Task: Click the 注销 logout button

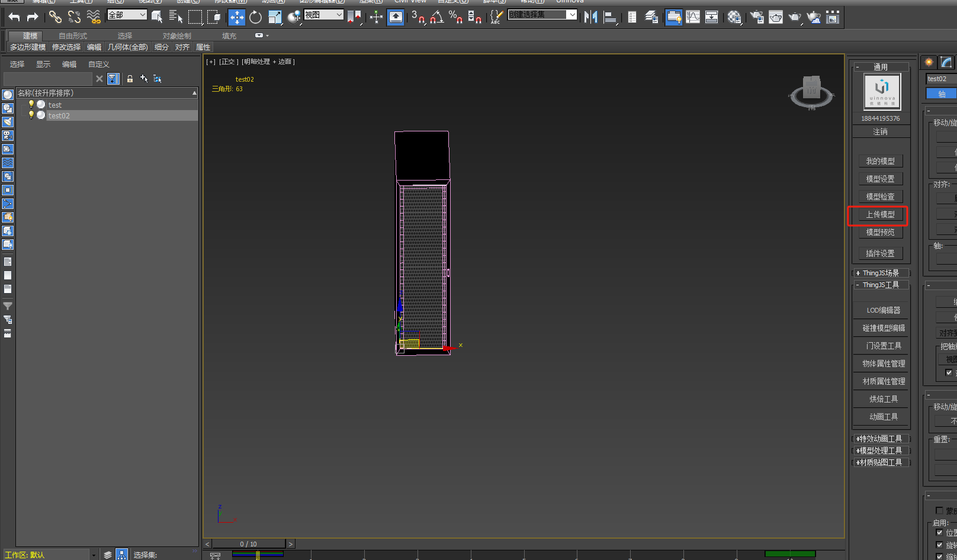Action: pos(880,132)
